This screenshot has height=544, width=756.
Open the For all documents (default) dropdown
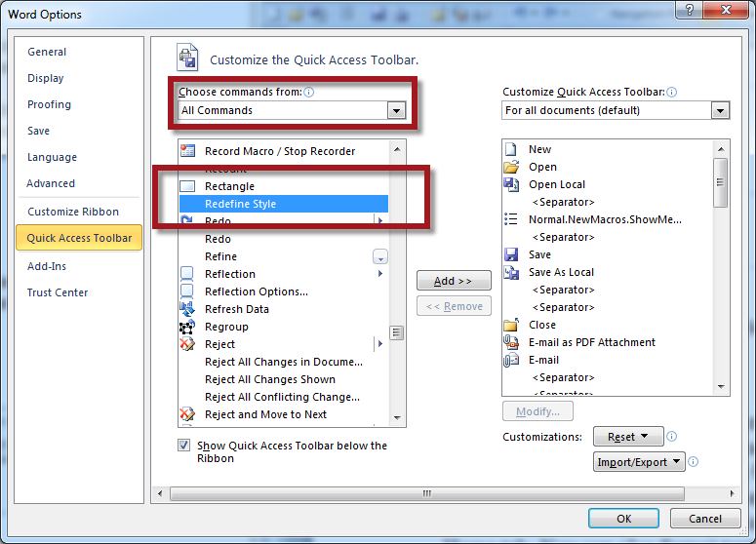click(x=720, y=110)
